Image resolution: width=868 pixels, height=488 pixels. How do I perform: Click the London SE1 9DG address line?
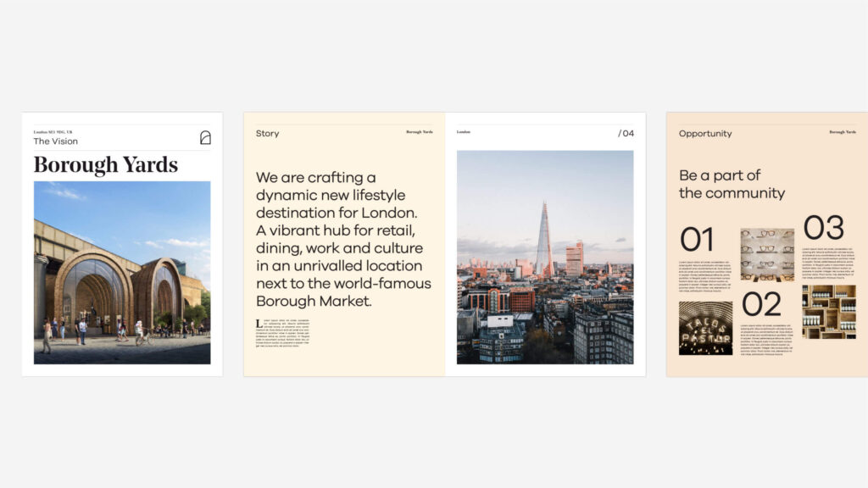click(x=53, y=132)
